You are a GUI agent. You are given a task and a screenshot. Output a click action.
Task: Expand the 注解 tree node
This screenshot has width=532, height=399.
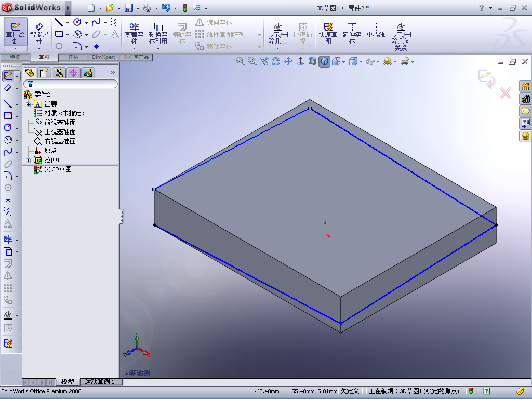pyautogui.click(x=29, y=104)
